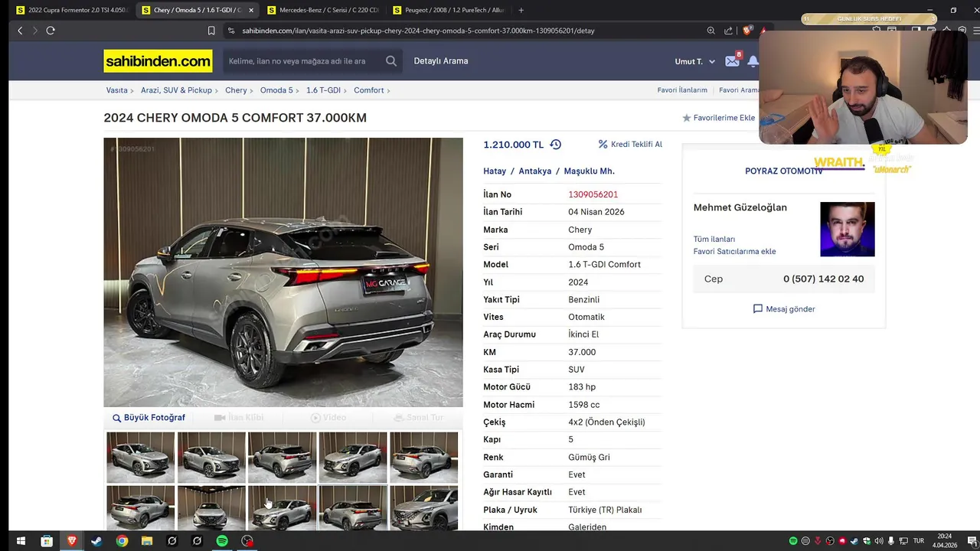Viewport: 980px width, 551px height.
Task: Click the Microsoft Store taskbar icon
Action: click(x=47, y=541)
